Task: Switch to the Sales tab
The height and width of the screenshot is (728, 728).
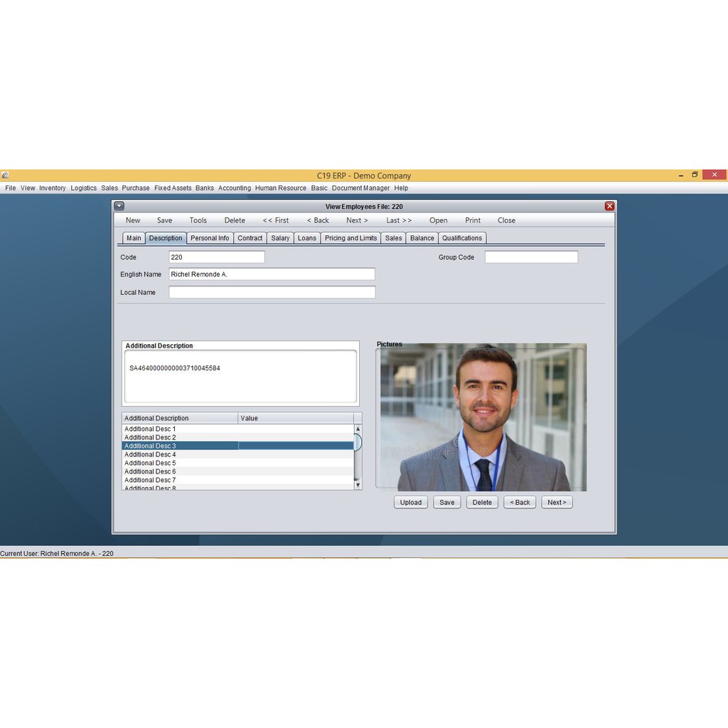Action: 393,238
